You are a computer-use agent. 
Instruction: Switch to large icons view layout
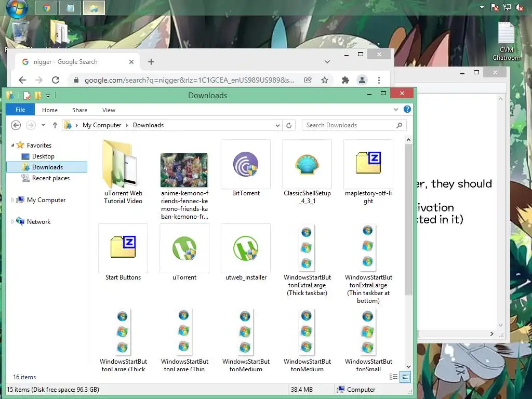(x=405, y=377)
